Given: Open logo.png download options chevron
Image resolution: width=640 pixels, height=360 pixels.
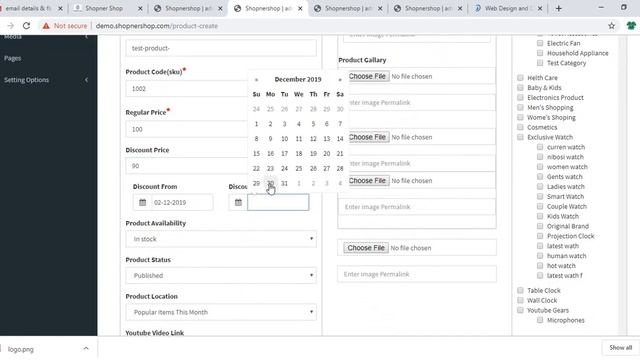Looking at the screenshot, I should pos(86,349).
